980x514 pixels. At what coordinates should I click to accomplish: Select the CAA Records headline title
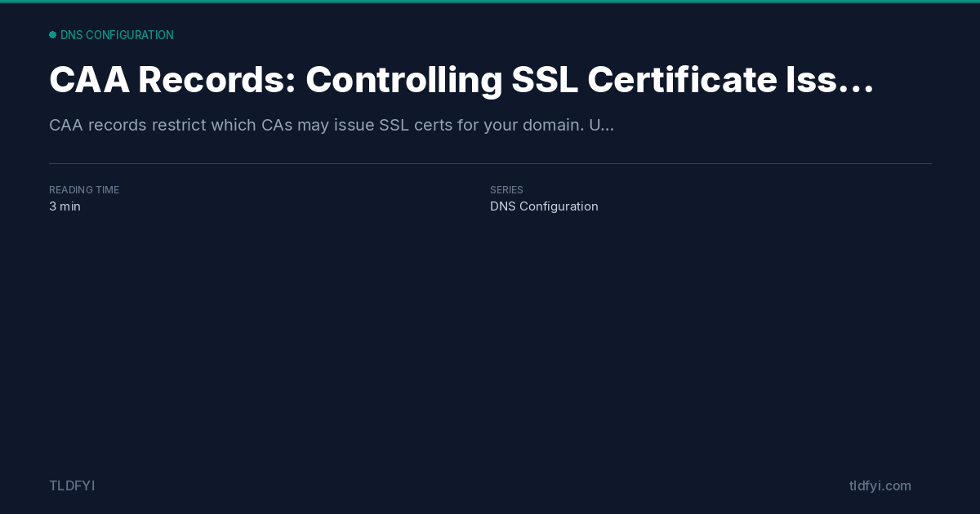[461, 80]
